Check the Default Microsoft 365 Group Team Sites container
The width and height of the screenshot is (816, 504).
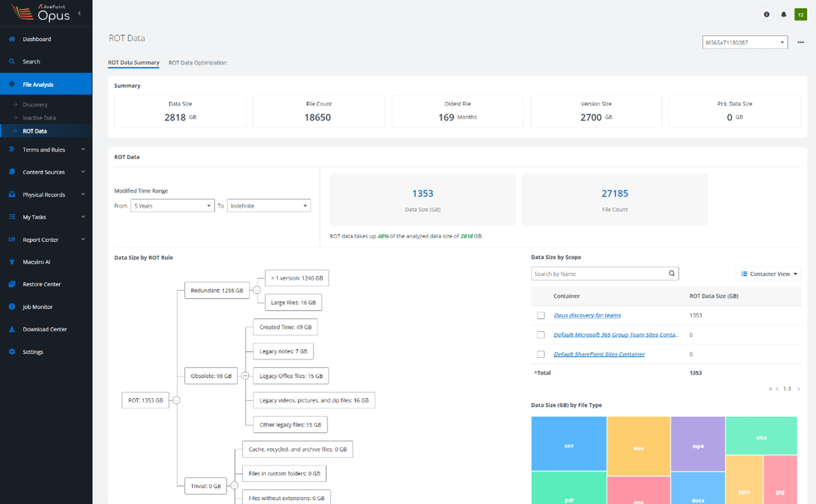541,335
